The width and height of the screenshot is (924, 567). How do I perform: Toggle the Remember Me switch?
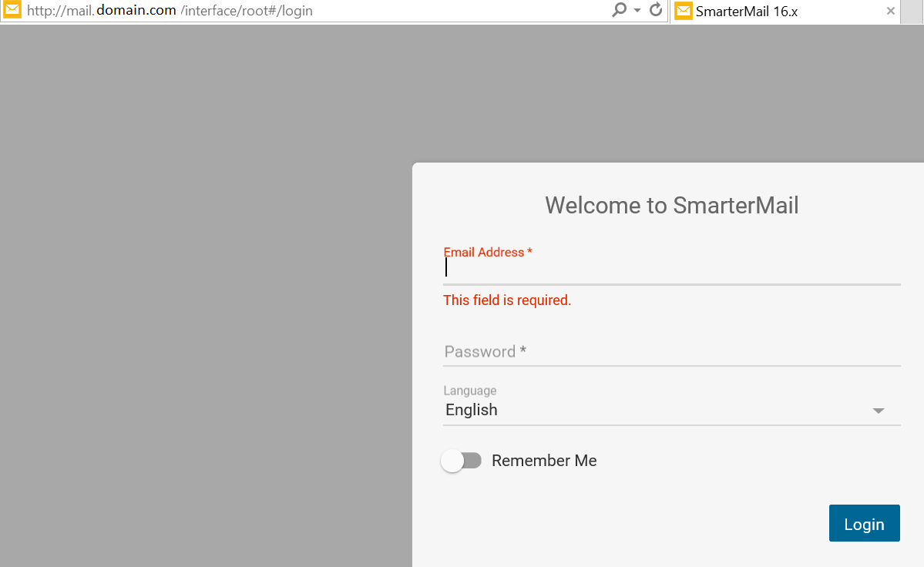pos(462,461)
